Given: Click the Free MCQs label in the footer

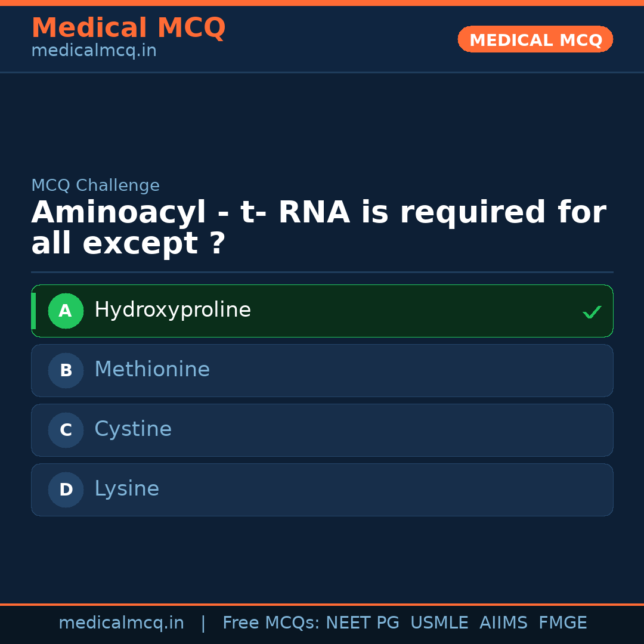Looking at the screenshot, I should (x=271, y=623).
